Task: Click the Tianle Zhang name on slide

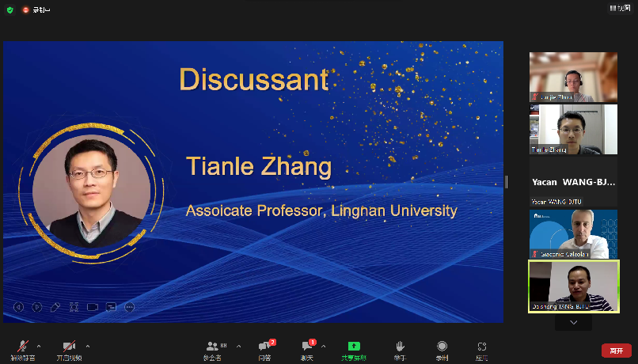Action: (x=259, y=166)
